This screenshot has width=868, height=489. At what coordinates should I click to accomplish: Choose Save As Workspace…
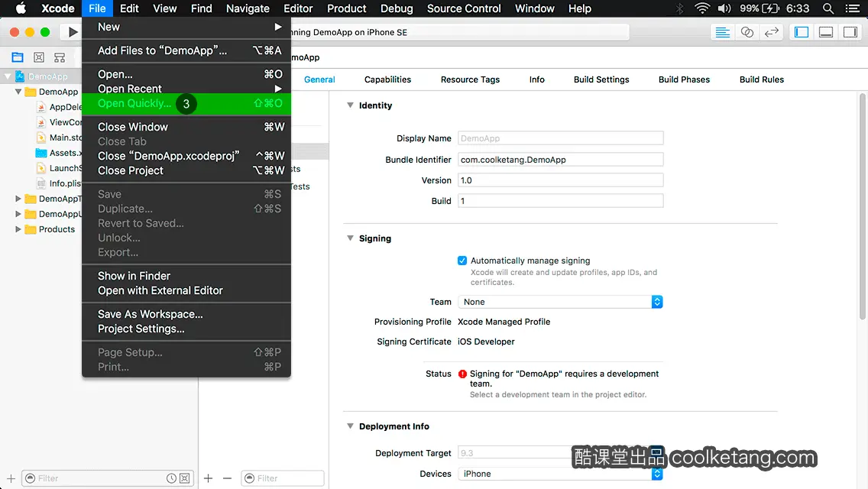(x=186, y=314)
